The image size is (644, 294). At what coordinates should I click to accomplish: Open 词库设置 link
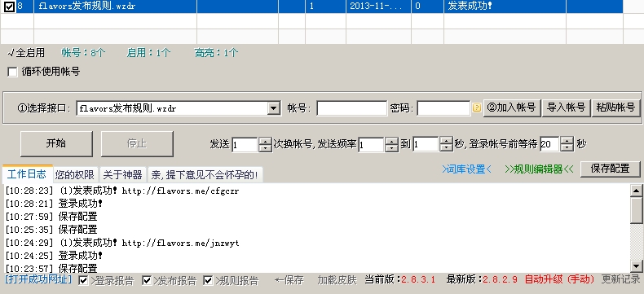pyautogui.click(x=466, y=169)
